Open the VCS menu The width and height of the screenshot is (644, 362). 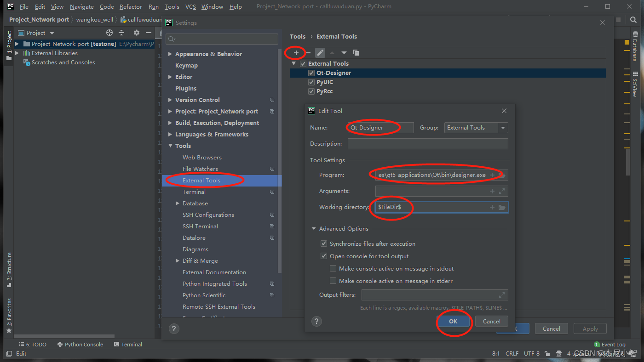point(190,7)
